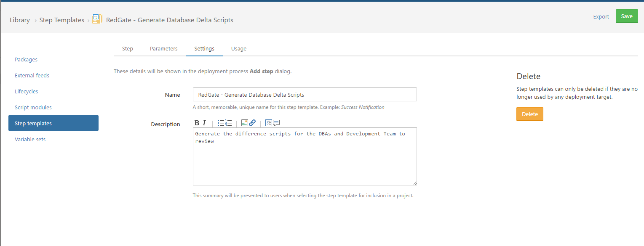Navigate to Library breadcrumb
The height and width of the screenshot is (246, 644).
tap(20, 20)
